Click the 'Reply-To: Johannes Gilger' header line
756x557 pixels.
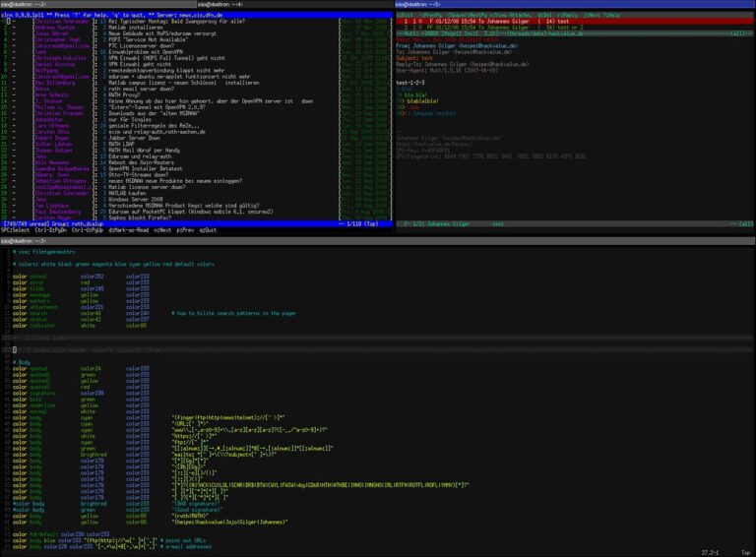point(463,65)
